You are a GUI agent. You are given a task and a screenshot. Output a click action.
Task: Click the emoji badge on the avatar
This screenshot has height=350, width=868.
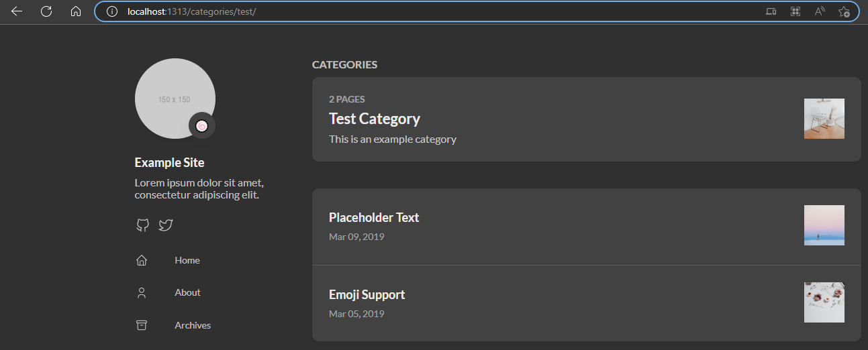tap(202, 126)
